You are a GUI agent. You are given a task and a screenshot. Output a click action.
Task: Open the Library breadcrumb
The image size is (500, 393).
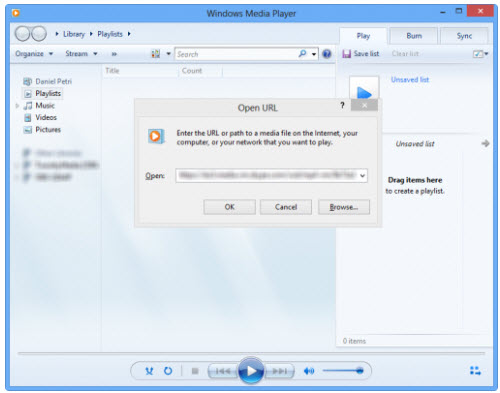(x=74, y=34)
